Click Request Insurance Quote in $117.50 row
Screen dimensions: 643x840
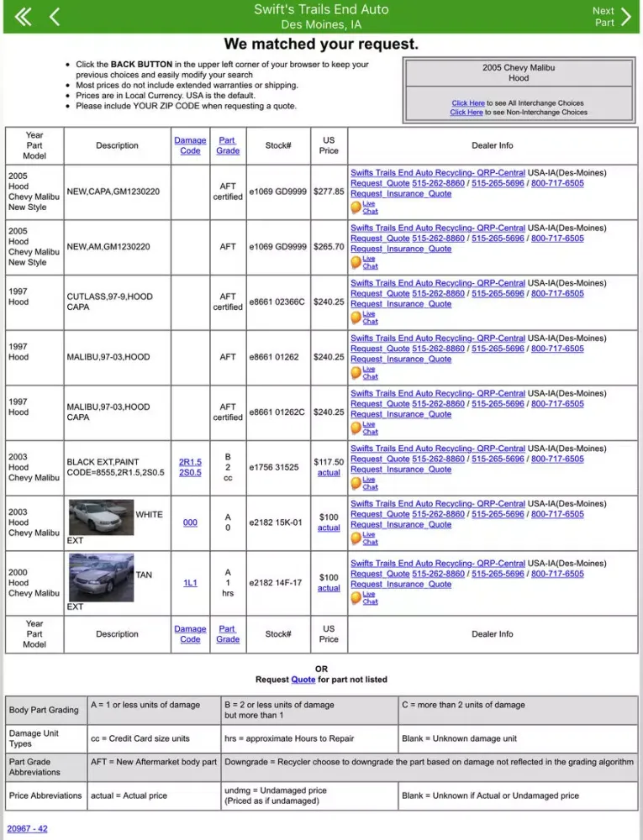coord(401,470)
